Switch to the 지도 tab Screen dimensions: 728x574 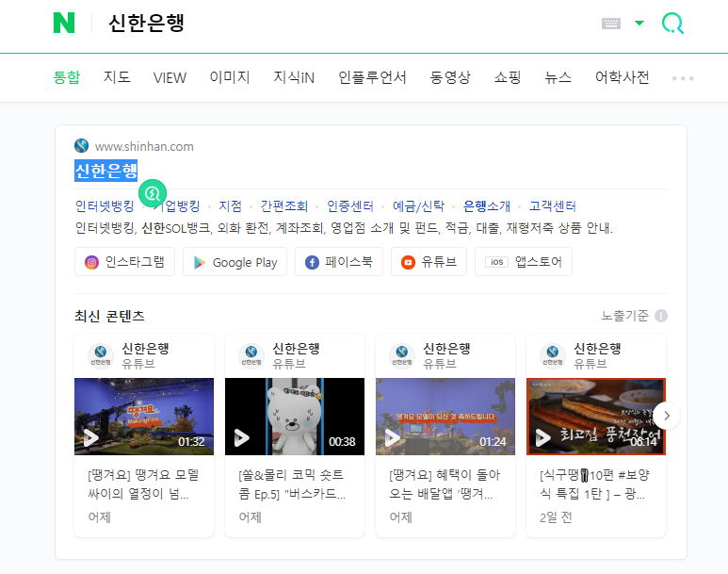click(x=117, y=77)
